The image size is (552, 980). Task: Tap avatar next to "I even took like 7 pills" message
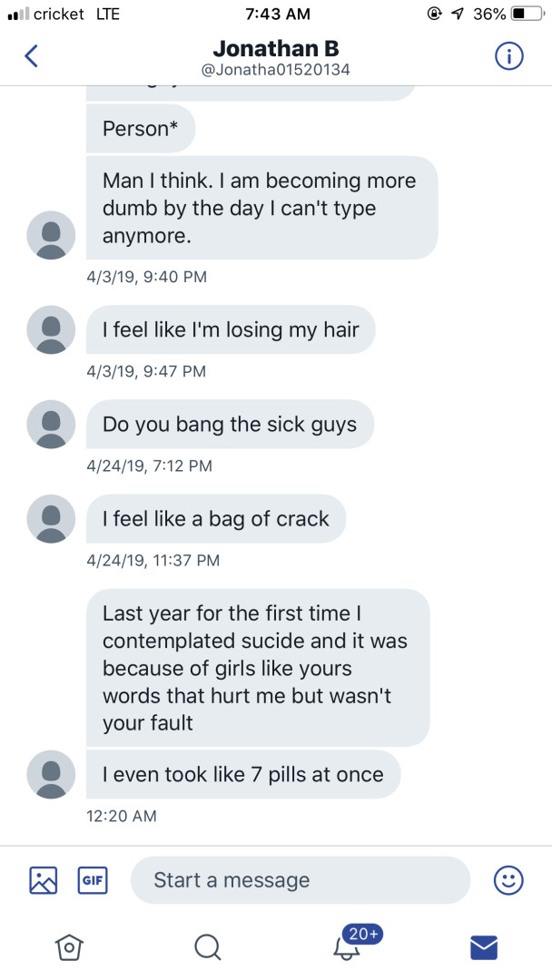click(x=52, y=774)
